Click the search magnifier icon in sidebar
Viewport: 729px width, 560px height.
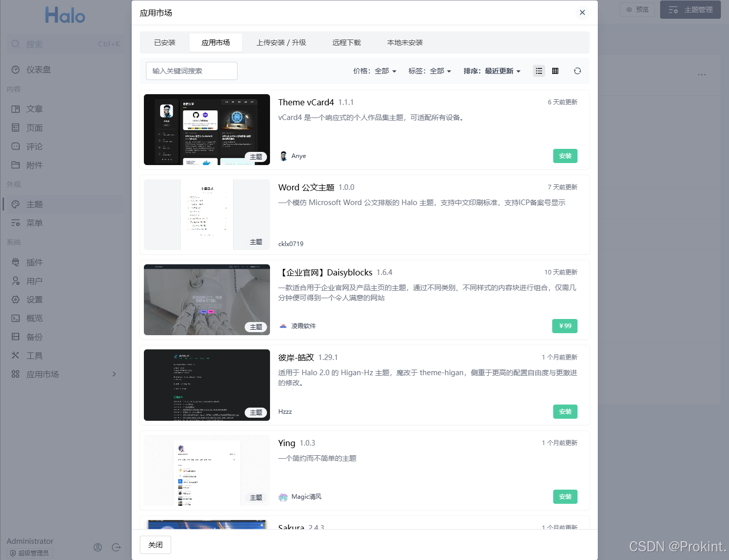pos(16,44)
